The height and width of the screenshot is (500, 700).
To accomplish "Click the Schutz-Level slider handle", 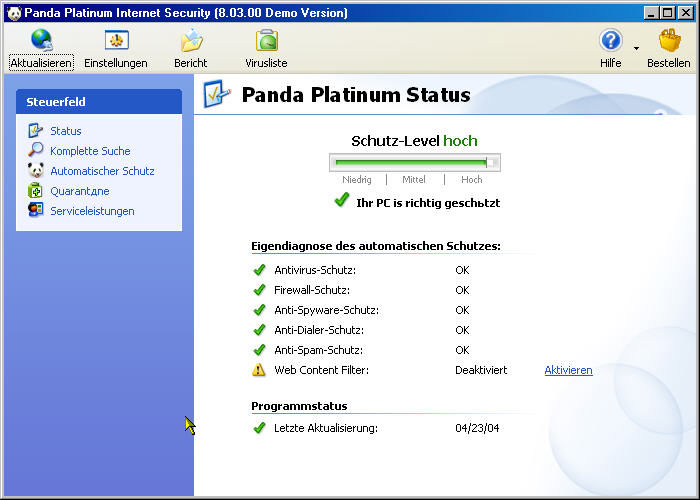I will (x=492, y=162).
